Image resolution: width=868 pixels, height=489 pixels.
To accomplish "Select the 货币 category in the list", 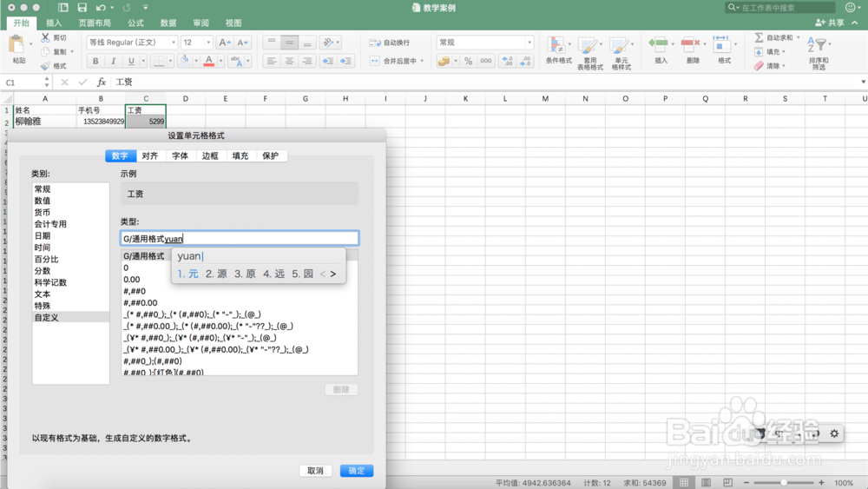I will tap(71, 212).
